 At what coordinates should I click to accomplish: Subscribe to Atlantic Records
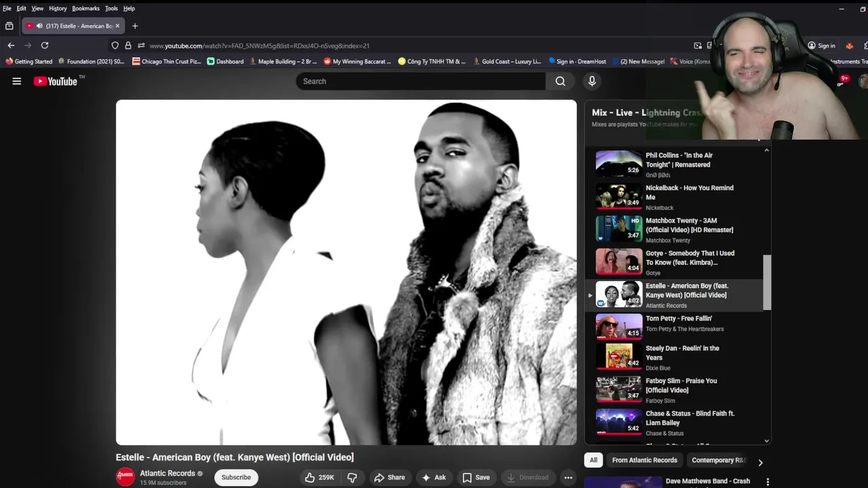point(236,477)
